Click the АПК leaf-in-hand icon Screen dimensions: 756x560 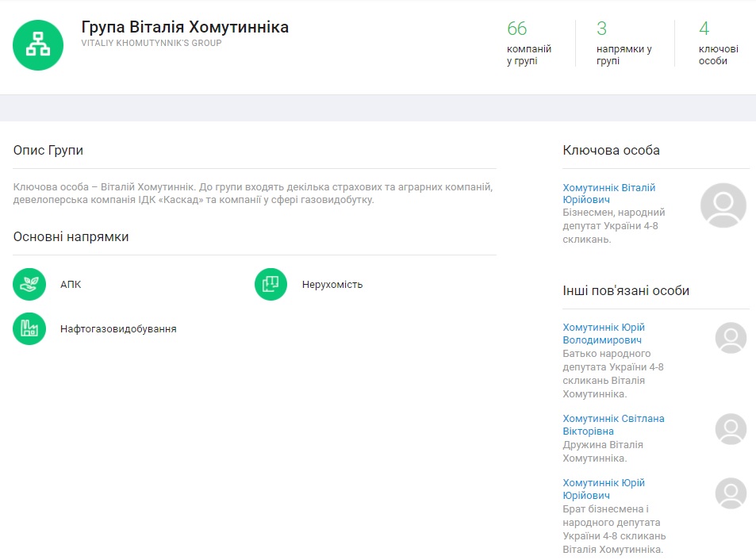pos(29,284)
